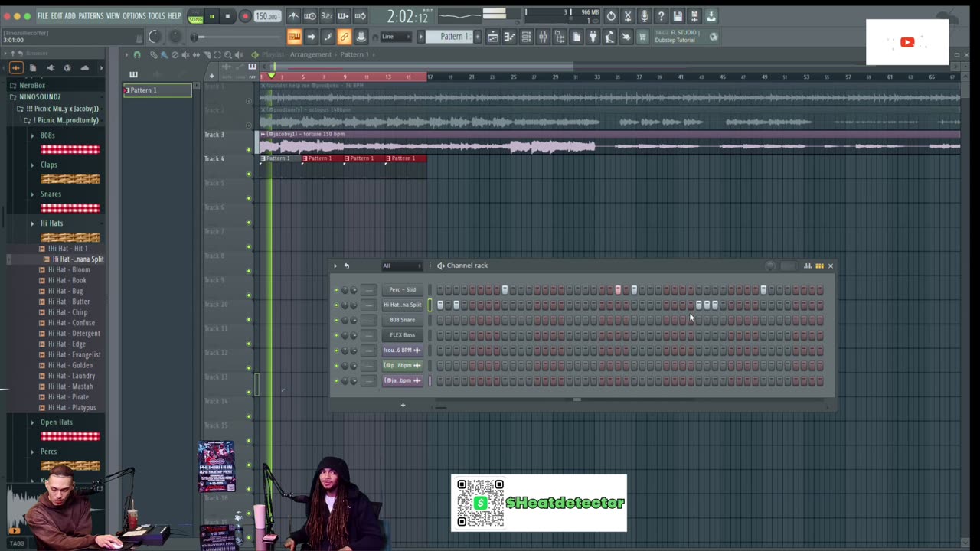This screenshot has height=551, width=980.
Task: Select the Hi Hat - Golden sample
Action: point(70,365)
